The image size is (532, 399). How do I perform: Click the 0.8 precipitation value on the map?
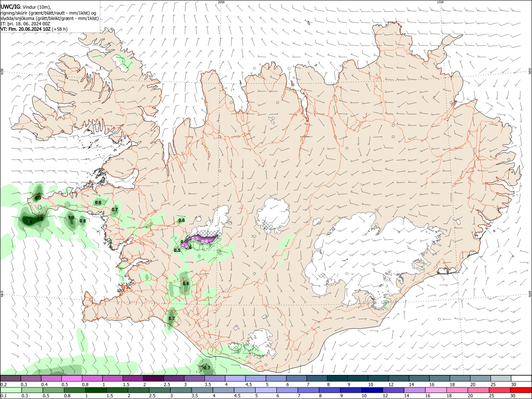click(x=83, y=221)
